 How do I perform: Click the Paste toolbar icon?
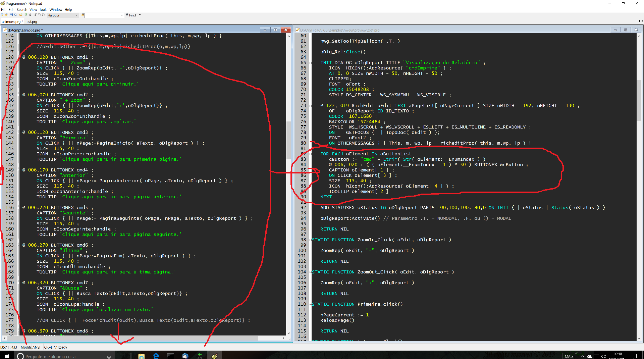pyautogui.click(x=44, y=15)
